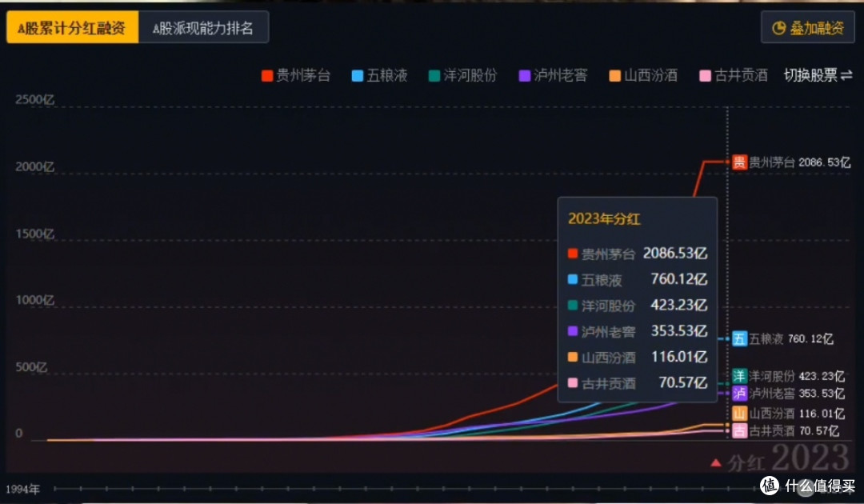The height and width of the screenshot is (504, 864).
Task: Click blue swatch of 五粮液 in tooltip
Action: (573, 279)
